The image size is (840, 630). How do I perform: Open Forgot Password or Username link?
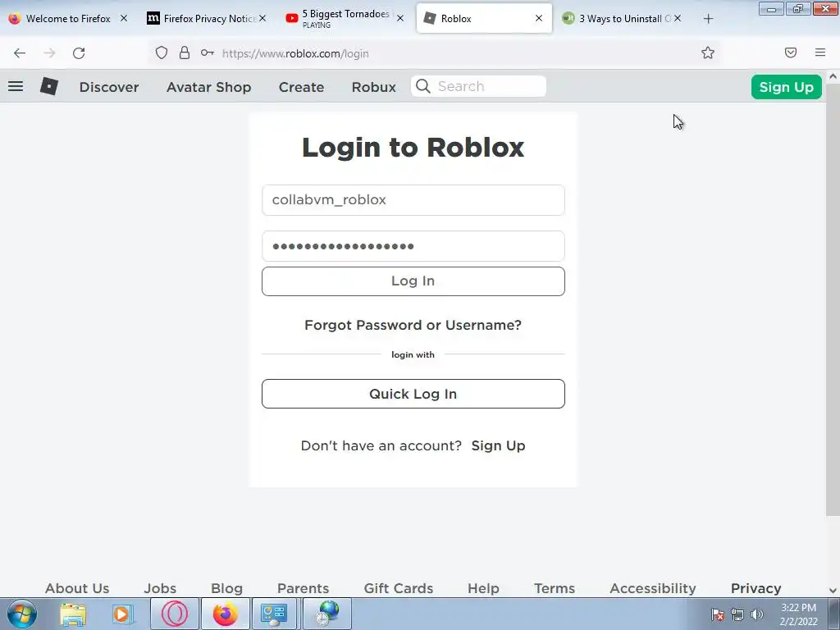click(x=413, y=325)
